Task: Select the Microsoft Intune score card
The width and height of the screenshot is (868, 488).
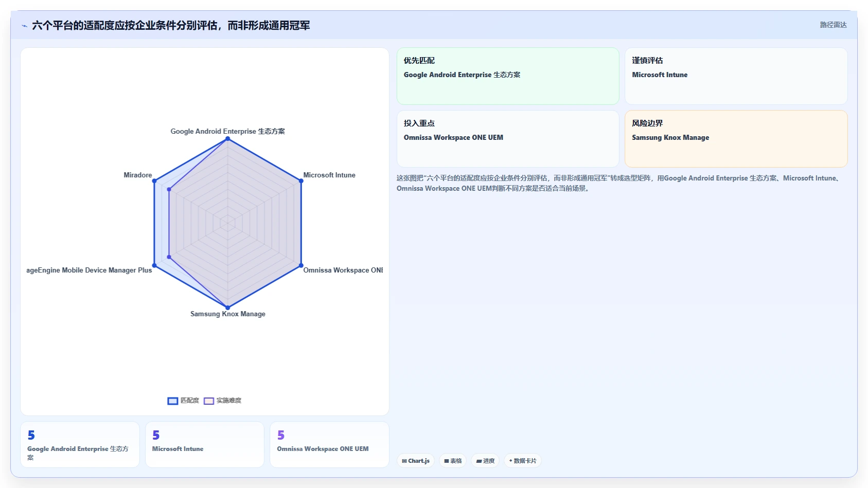Action: pyautogui.click(x=205, y=445)
